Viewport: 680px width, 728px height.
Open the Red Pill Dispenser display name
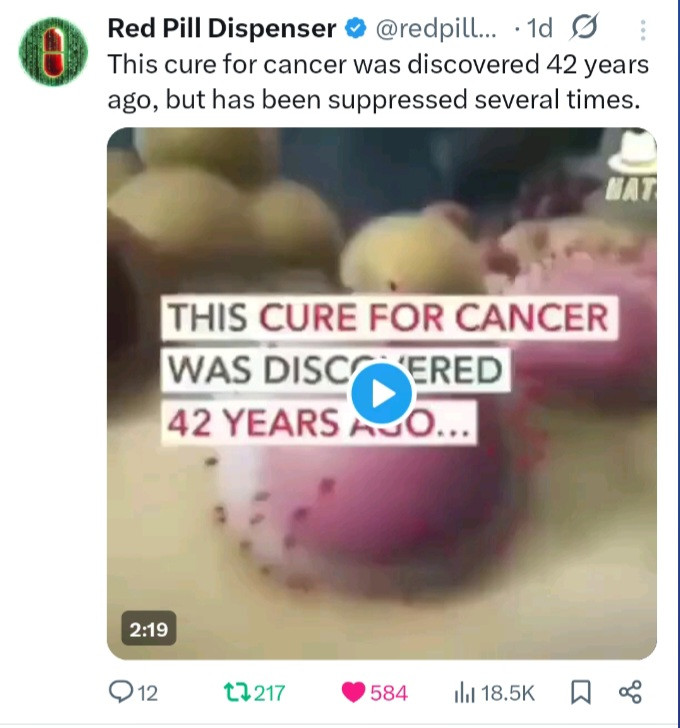click(222, 29)
